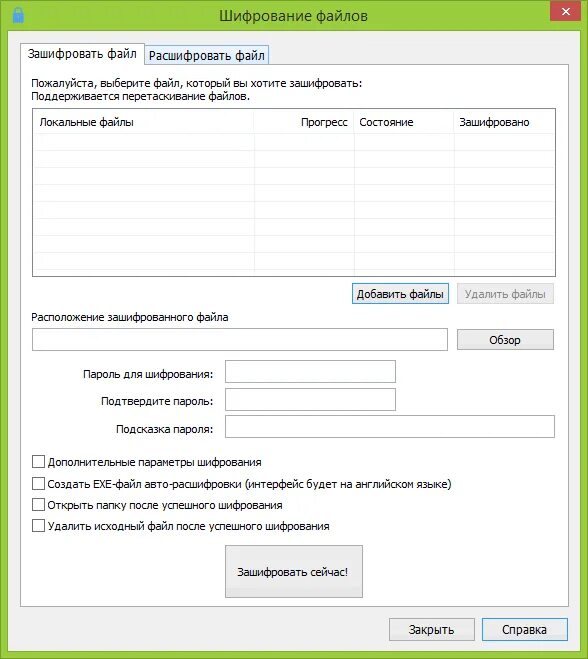The image size is (588, 659).
Task: Click the Добавить файлы button
Action: click(x=400, y=294)
